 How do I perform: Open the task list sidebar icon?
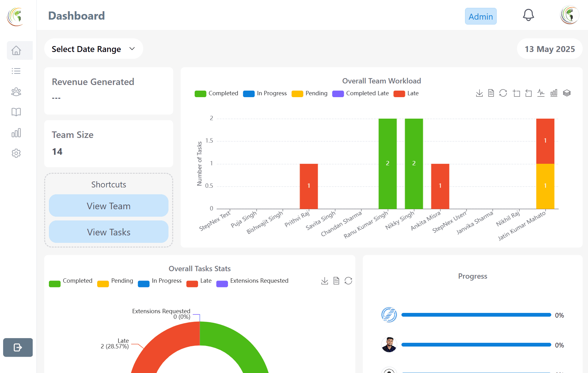coord(16,71)
